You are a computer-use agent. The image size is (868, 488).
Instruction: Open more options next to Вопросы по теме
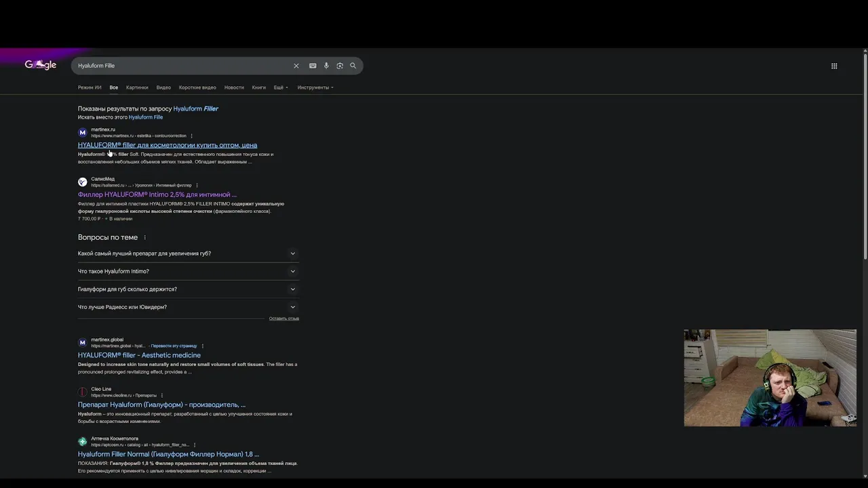coord(145,238)
